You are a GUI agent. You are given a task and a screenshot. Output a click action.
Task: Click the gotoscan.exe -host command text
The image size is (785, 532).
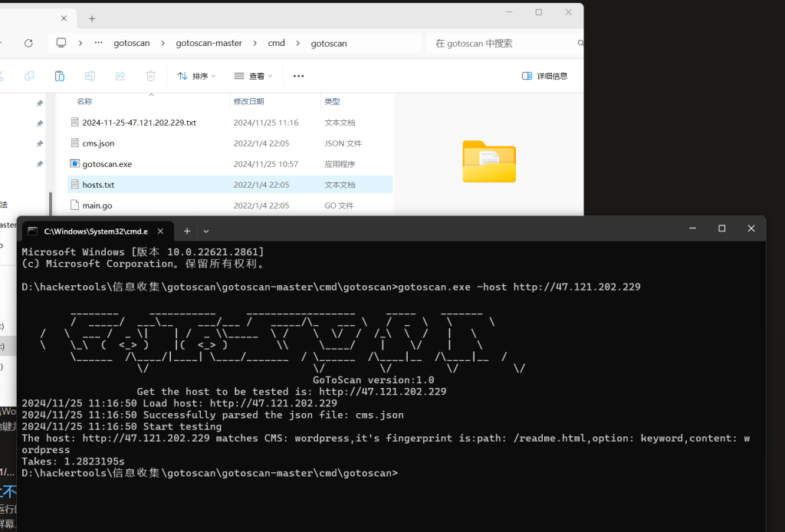point(519,287)
